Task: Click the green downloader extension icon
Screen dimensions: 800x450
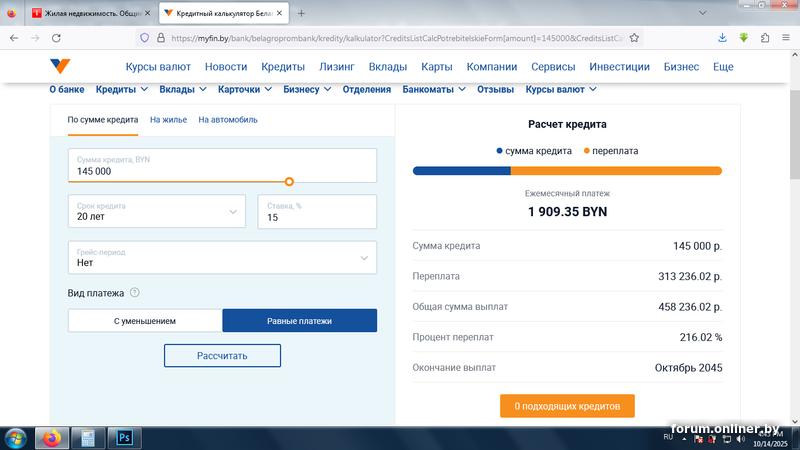Action: (744, 38)
